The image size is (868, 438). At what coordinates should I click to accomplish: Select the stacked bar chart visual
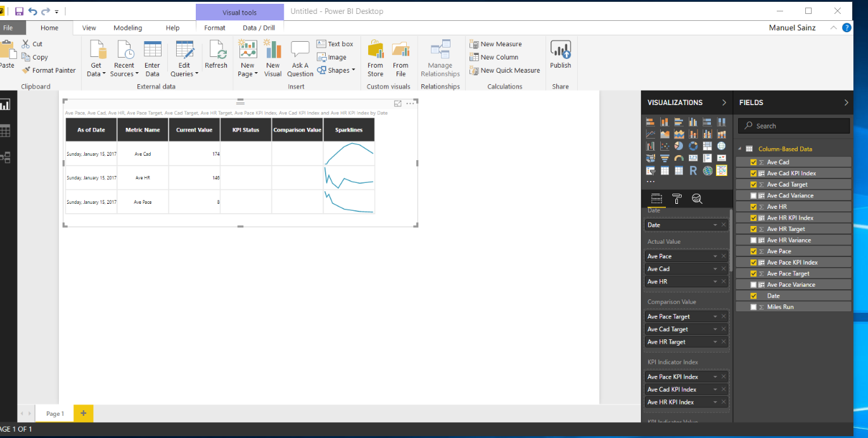click(x=650, y=122)
